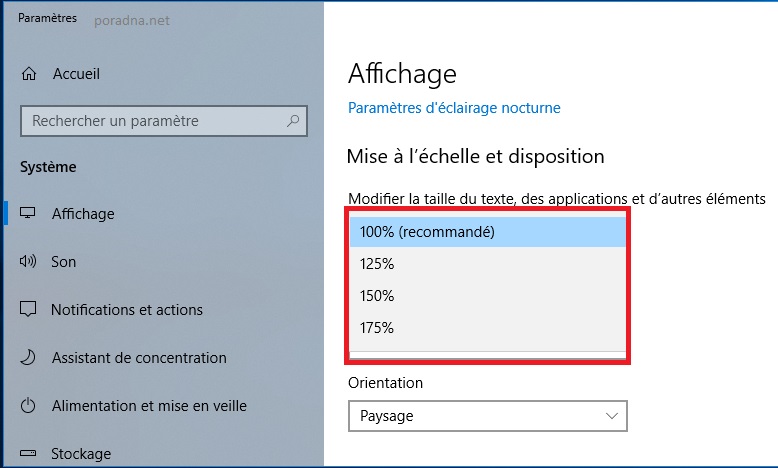
Task: Click the Affichage monitor icon
Action: 28,214
